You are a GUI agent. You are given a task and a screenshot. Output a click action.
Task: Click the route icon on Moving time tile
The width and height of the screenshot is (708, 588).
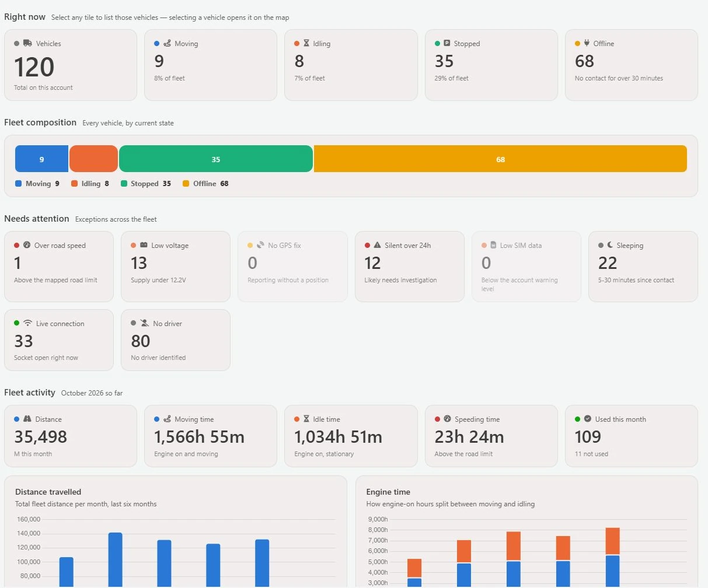[x=168, y=419]
